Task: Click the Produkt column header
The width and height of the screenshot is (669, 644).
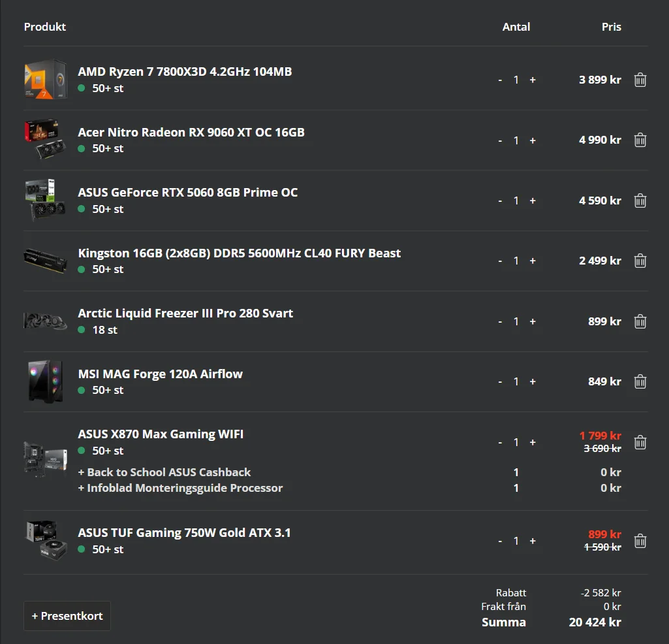Action: [45, 27]
